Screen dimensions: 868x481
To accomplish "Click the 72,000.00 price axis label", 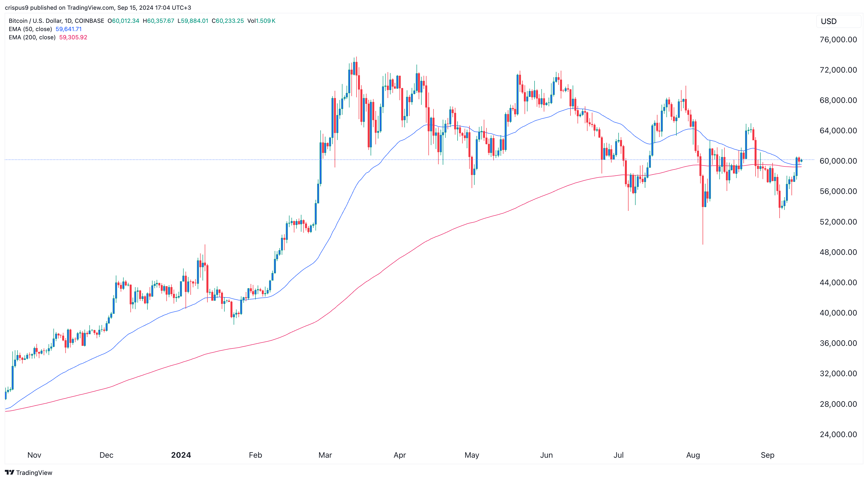I will point(838,70).
